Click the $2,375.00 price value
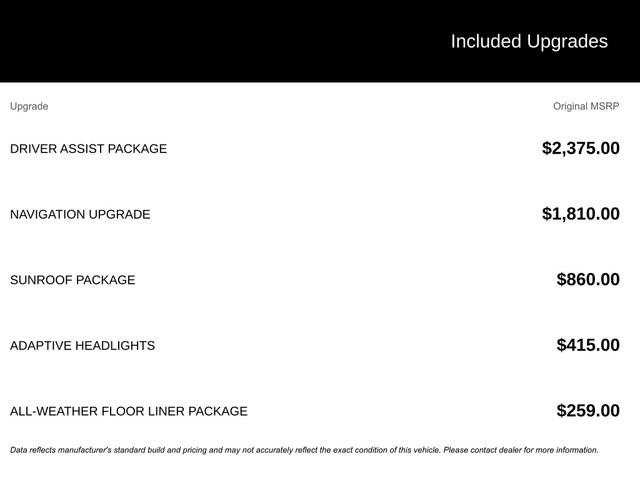 (x=581, y=148)
